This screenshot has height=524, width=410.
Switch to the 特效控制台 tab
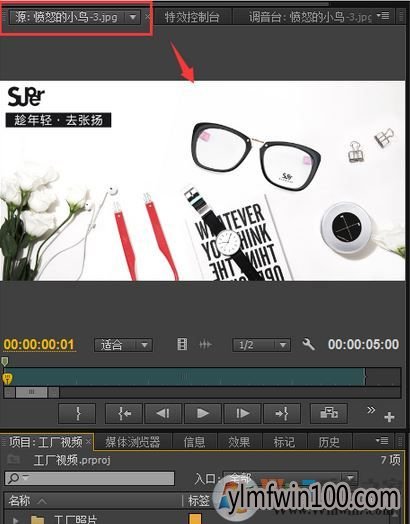192,16
